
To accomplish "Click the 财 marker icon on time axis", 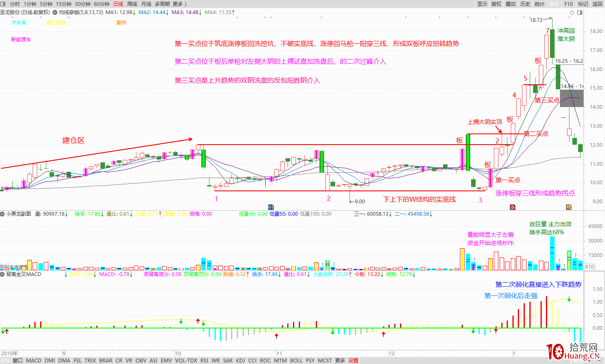I will tap(271, 207).
